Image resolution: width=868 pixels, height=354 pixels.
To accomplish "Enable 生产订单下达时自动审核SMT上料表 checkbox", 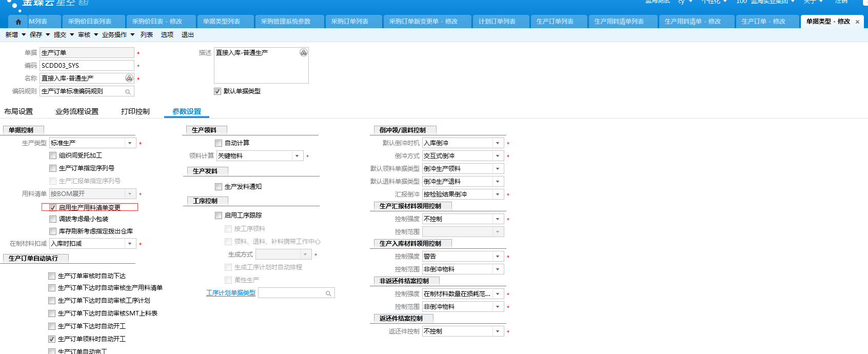I will pyautogui.click(x=52, y=313).
